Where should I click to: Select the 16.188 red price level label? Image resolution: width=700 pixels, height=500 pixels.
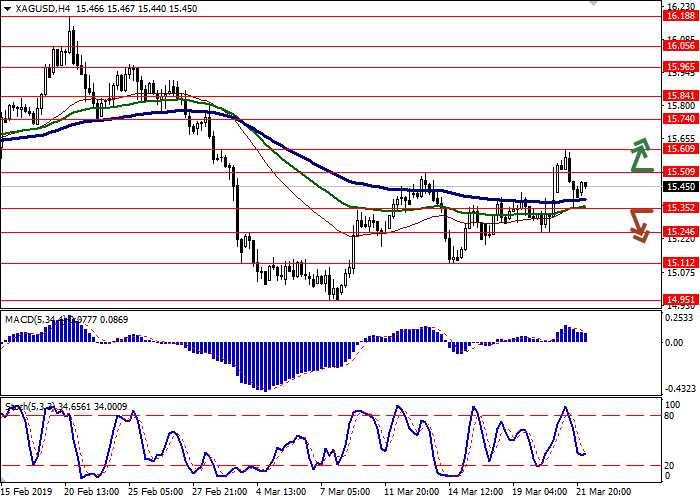pyautogui.click(x=680, y=17)
